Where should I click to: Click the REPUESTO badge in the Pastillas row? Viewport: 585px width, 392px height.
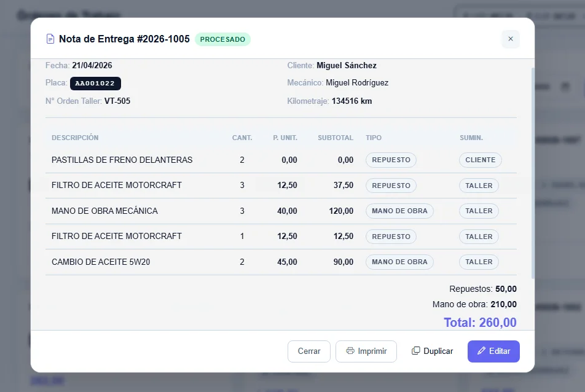[x=391, y=160]
